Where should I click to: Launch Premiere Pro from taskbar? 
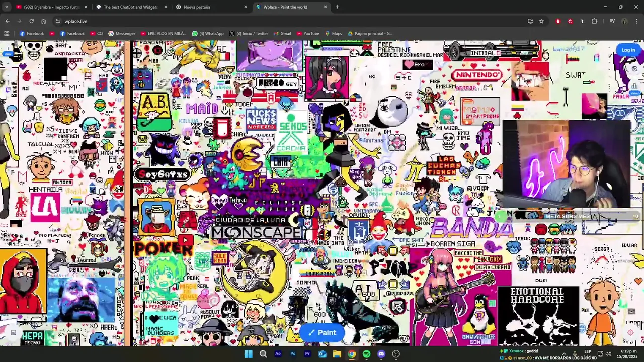pyautogui.click(x=307, y=354)
